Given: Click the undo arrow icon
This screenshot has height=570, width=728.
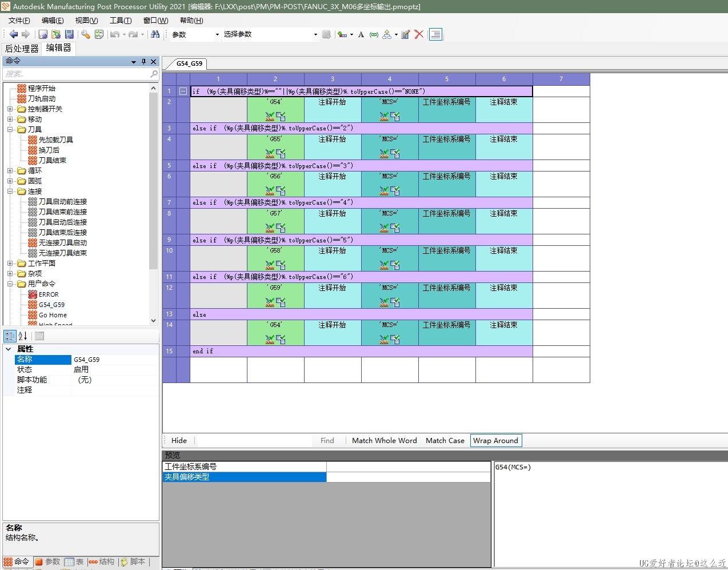Looking at the screenshot, I should tap(115, 34).
